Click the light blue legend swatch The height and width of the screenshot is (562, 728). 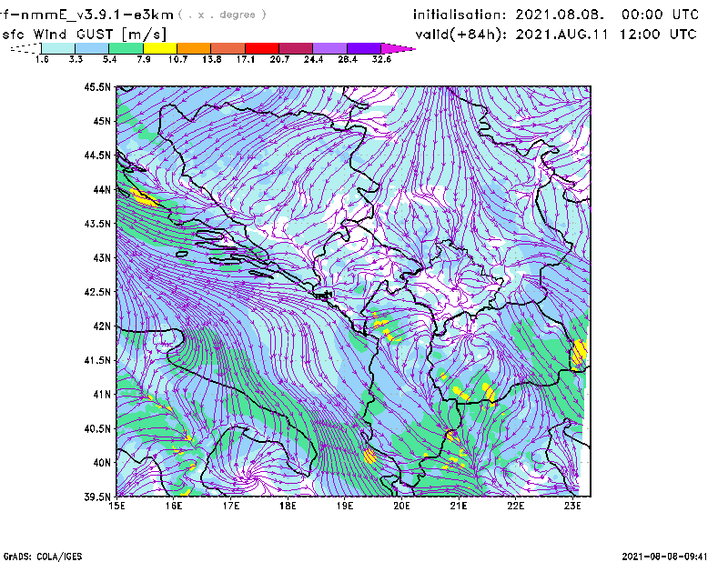point(92,48)
